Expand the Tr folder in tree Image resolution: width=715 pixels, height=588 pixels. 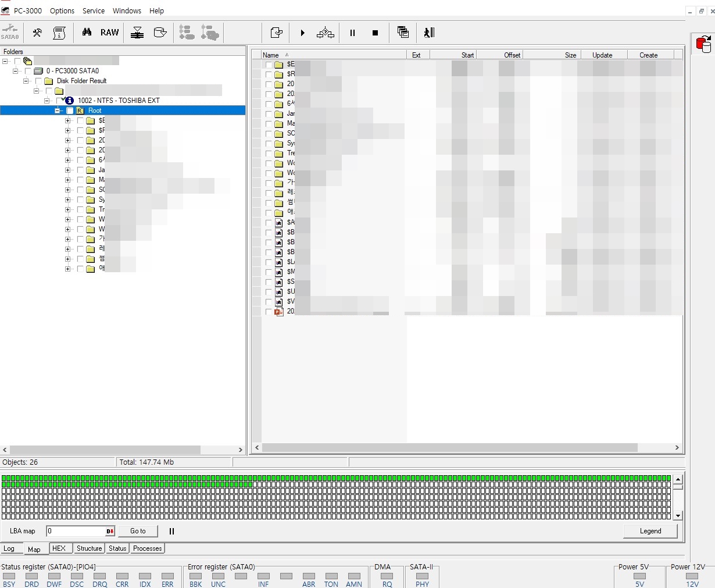(x=68, y=210)
